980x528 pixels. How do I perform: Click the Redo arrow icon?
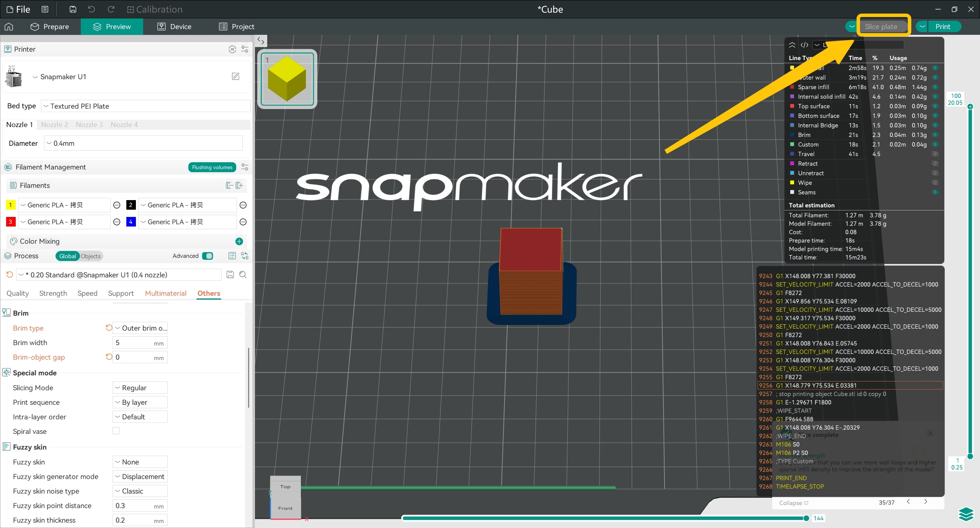pyautogui.click(x=111, y=9)
